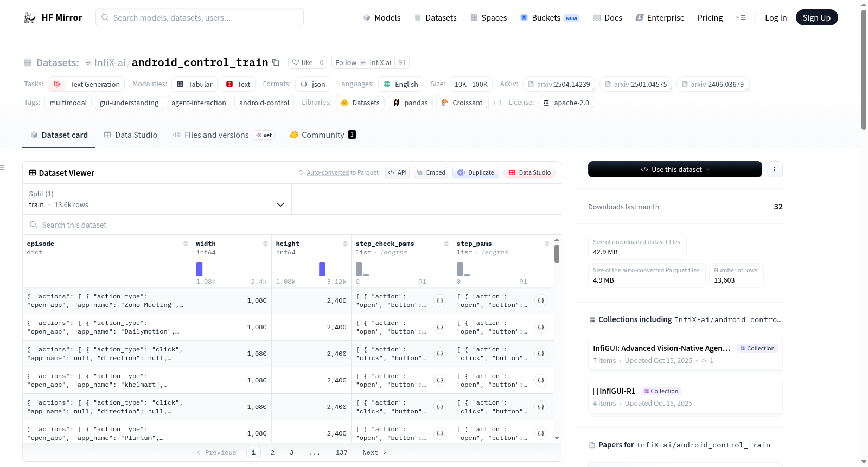868x467 pixels.
Task: Click the first step_check_pams histogram bar
Action: point(359,269)
